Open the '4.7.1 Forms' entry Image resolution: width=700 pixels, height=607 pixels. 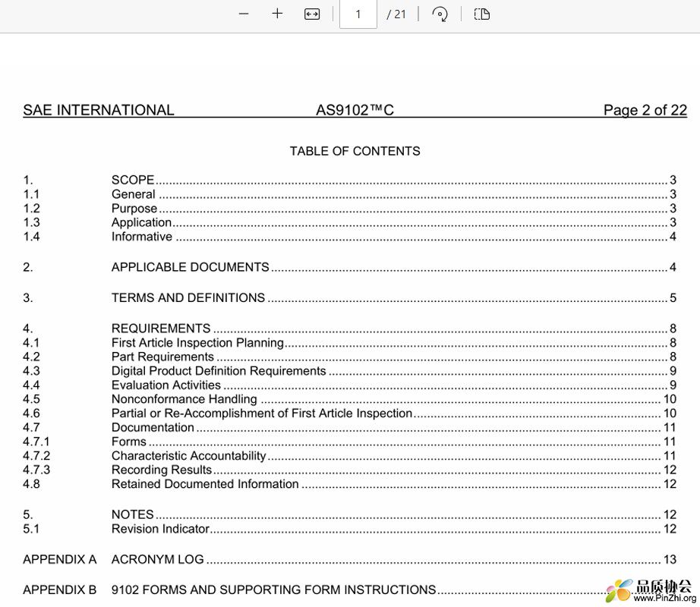coord(349,442)
